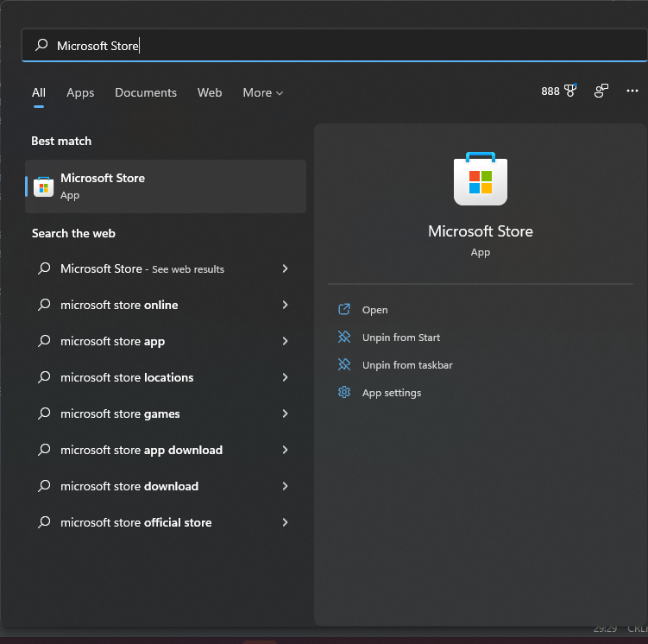This screenshot has height=644, width=648.
Task: Switch to the Apps tab
Action: tap(80, 92)
